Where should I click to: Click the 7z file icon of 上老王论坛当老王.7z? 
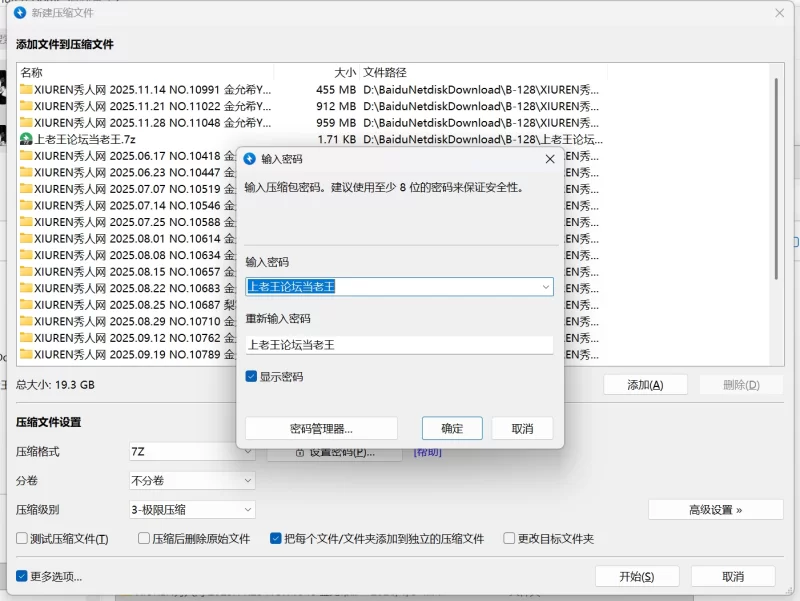(26, 139)
